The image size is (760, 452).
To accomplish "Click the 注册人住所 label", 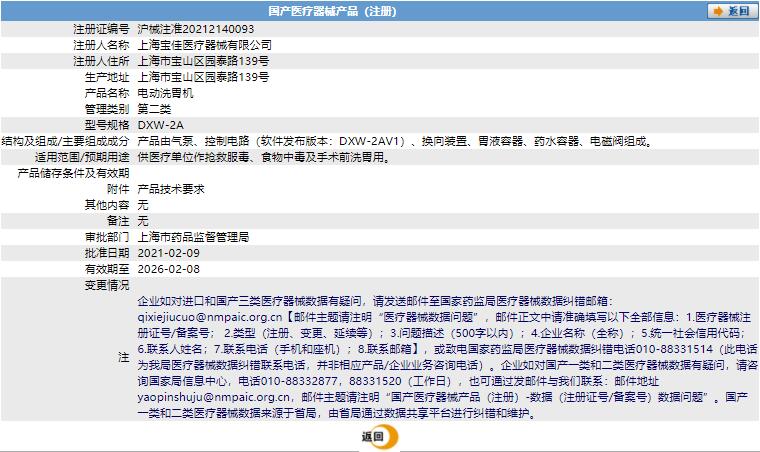I will click(101, 61).
